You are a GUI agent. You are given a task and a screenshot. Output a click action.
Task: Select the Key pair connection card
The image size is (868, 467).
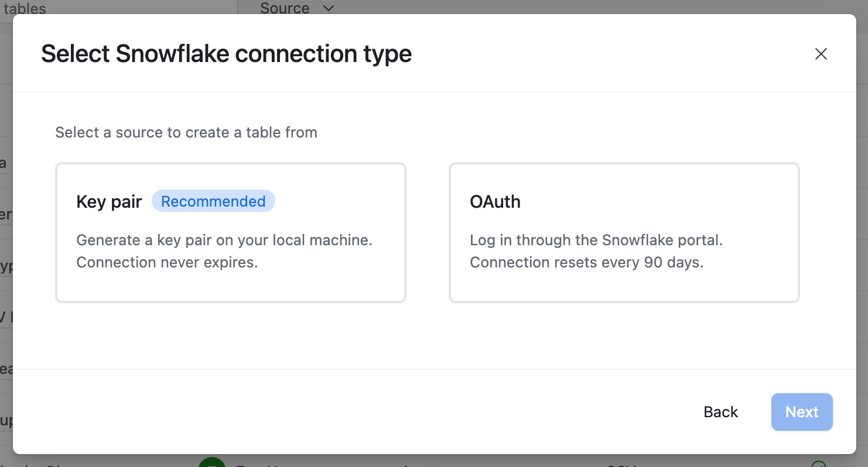coord(231,232)
